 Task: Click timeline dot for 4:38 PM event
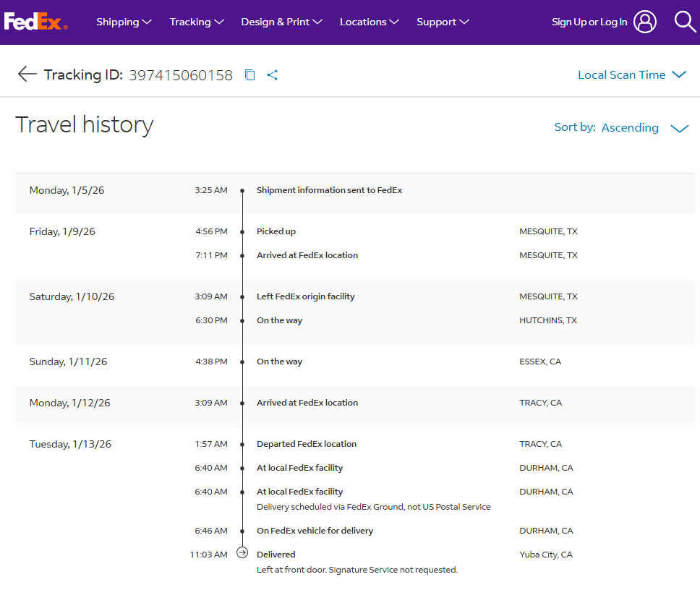pyautogui.click(x=242, y=362)
